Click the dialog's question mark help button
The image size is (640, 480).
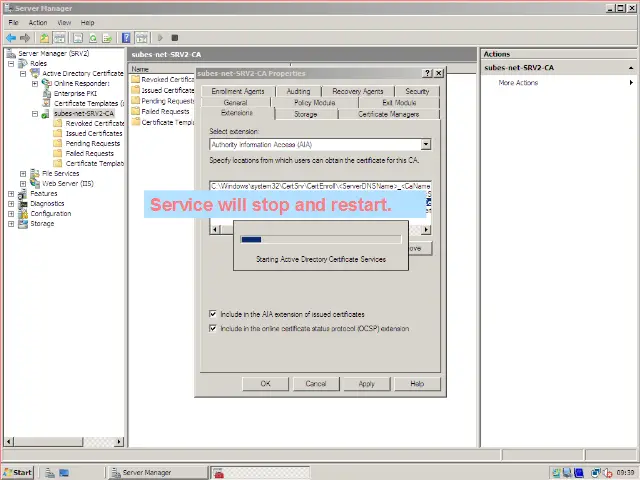click(x=428, y=73)
